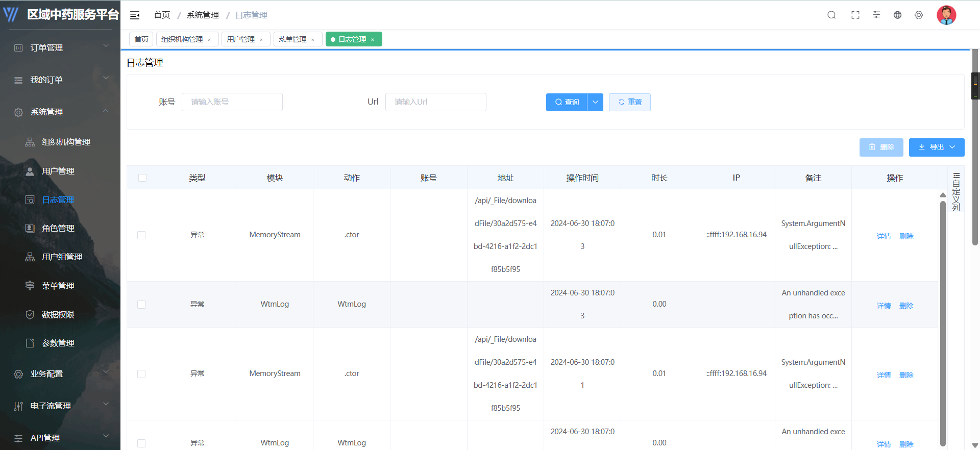Check the first WtmLog row checkbox

(x=141, y=305)
